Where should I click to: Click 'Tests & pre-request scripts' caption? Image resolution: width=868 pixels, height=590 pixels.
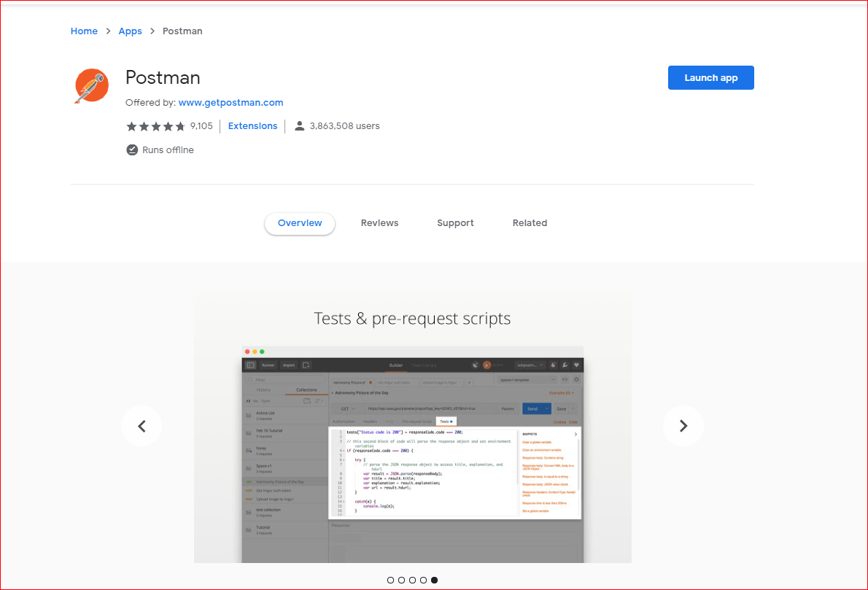[x=412, y=318]
